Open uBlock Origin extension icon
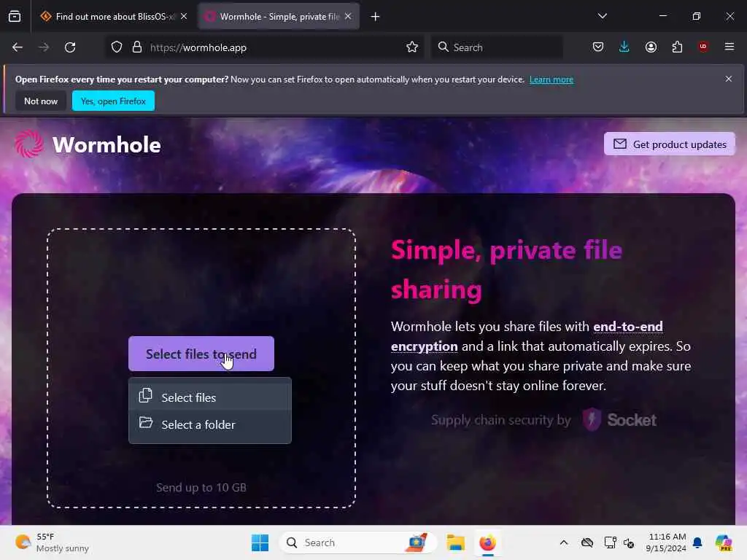This screenshot has width=747, height=560. (703, 47)
